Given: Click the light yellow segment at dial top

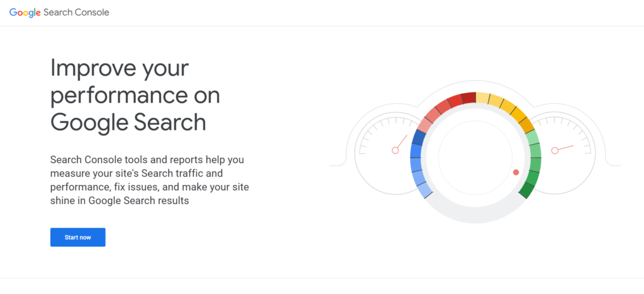Looking at the screenshot, I should point(482,98).
